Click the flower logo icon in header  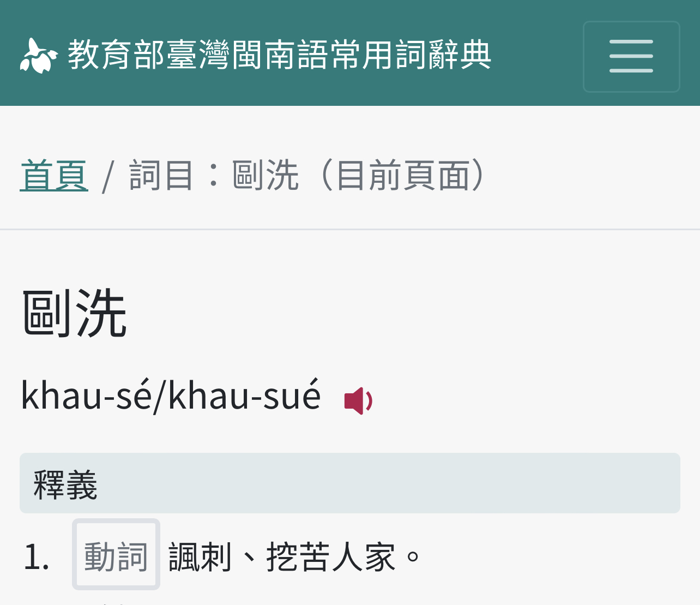coord(39,56)
